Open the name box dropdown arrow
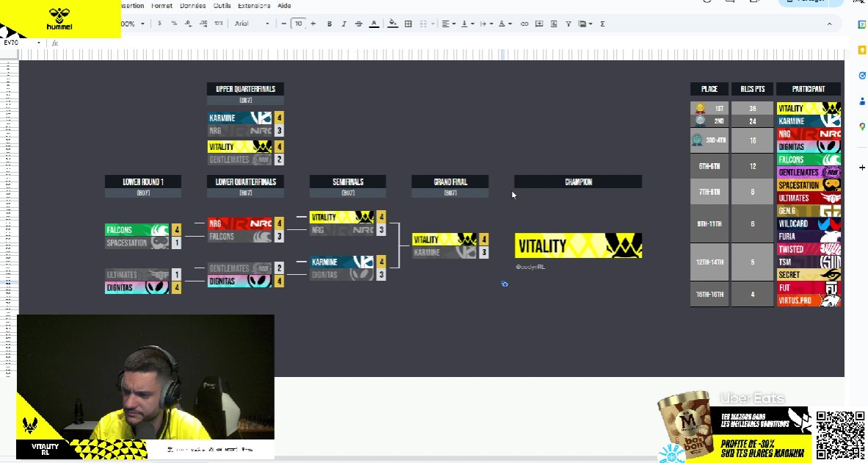This screenshot has height=463, width=868. click(39, 43)
